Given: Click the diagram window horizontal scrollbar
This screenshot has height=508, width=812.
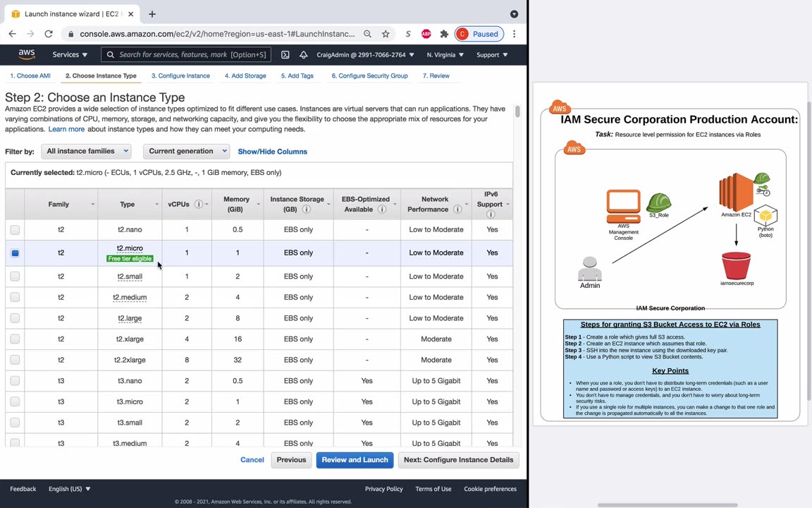Looking at the screenshot, I should pos(668,505).
